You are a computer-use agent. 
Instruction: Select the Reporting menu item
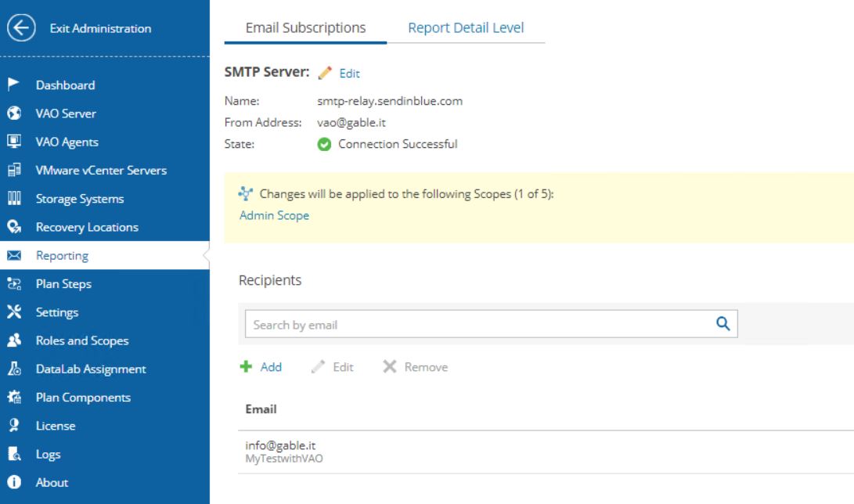[x=105, y=255]
